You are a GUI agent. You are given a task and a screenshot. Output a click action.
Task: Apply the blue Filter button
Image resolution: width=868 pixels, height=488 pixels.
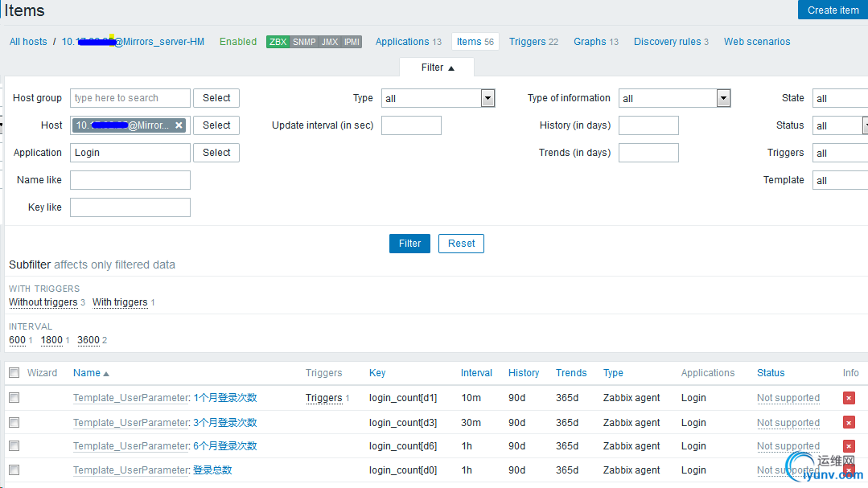tap(409, 244)
